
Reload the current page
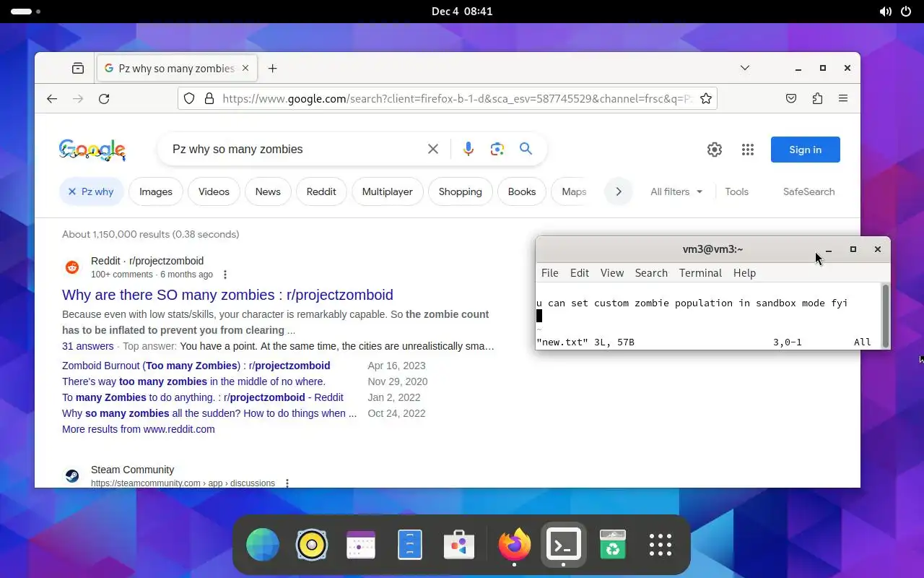click(x=104, y=99)
